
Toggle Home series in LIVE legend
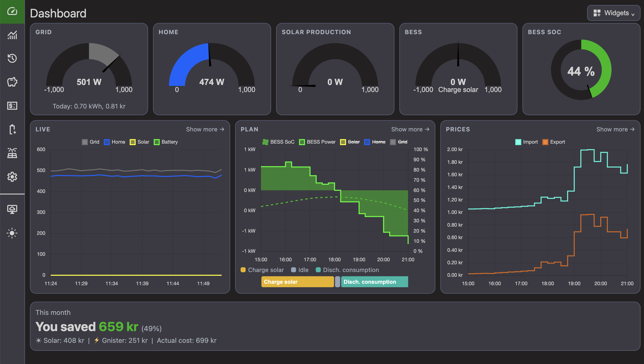coord(115,142)
